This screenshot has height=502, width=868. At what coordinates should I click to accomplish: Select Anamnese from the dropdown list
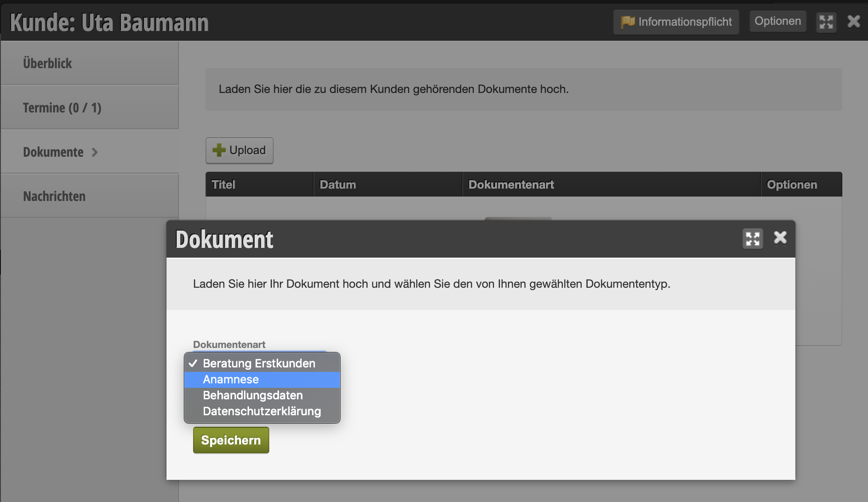(x=262, y=379)
